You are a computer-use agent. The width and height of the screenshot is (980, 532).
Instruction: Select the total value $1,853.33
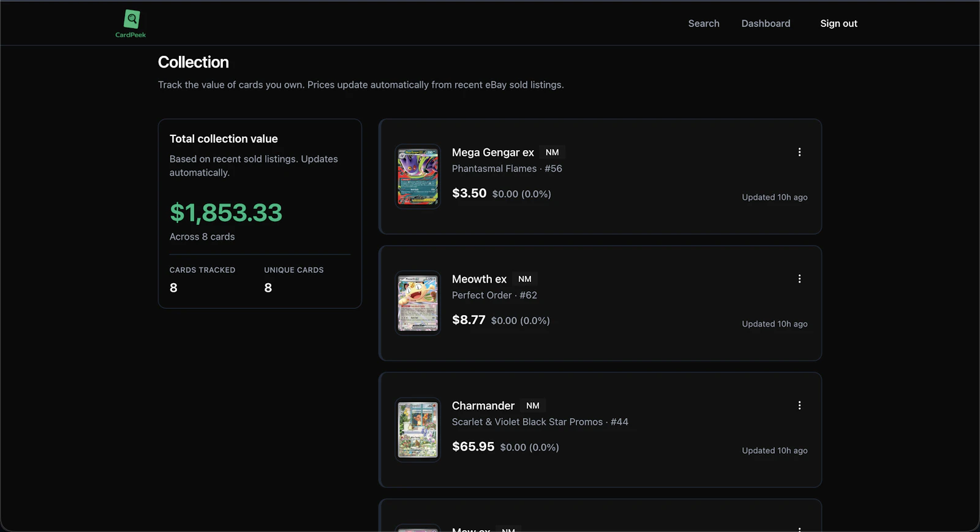226,213
